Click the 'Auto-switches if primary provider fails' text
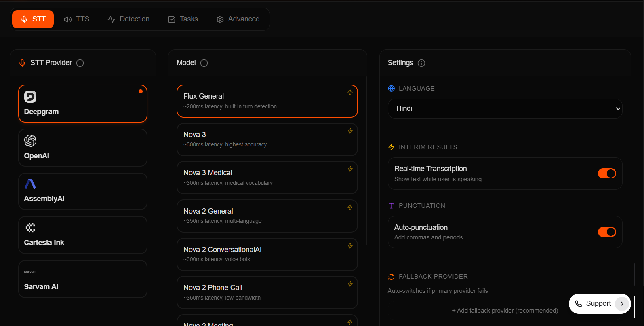Image resolution: width=644 pixels, height=326 pixels. pyautogui.click(x=438, y=291)
